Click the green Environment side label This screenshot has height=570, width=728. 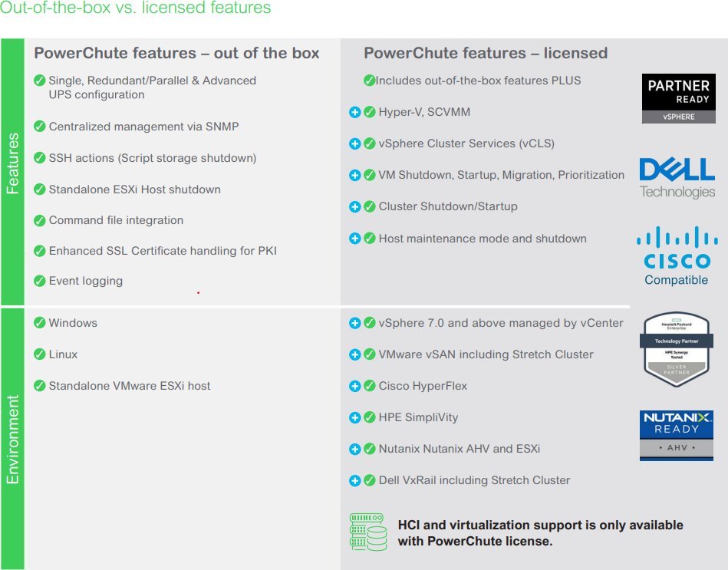(12, 439)
